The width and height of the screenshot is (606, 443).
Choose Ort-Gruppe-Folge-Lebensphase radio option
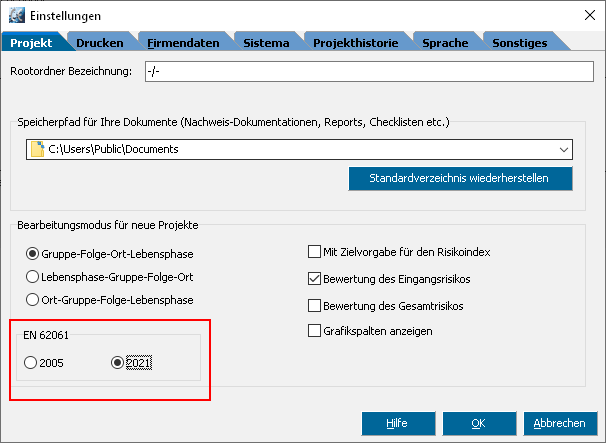coord(33,301)
